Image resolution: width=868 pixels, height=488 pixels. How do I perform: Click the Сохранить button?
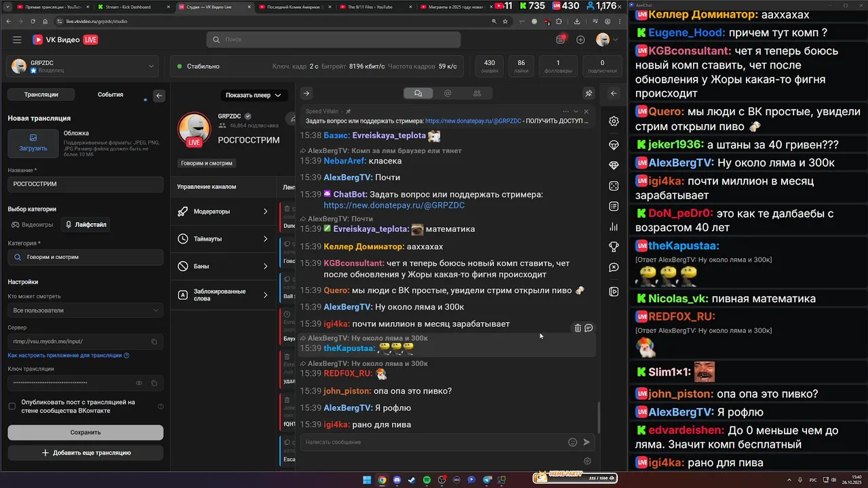[x=85, y=432]
